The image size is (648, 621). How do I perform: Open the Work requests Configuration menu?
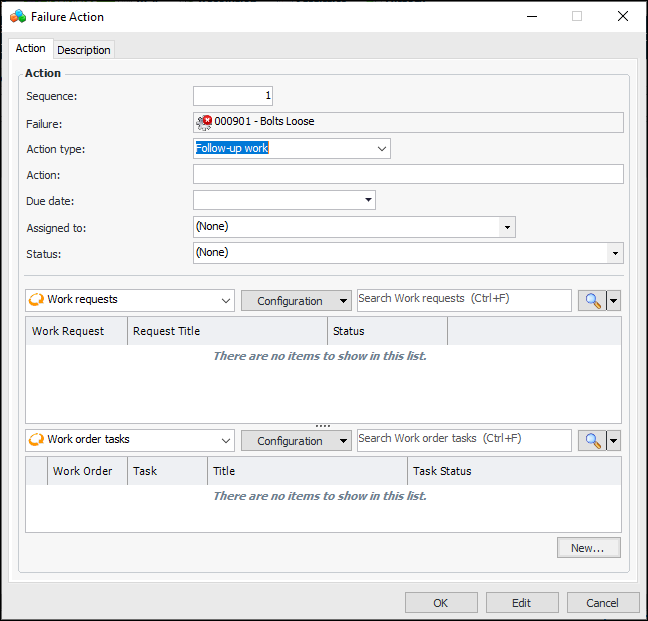click(296, 300)
